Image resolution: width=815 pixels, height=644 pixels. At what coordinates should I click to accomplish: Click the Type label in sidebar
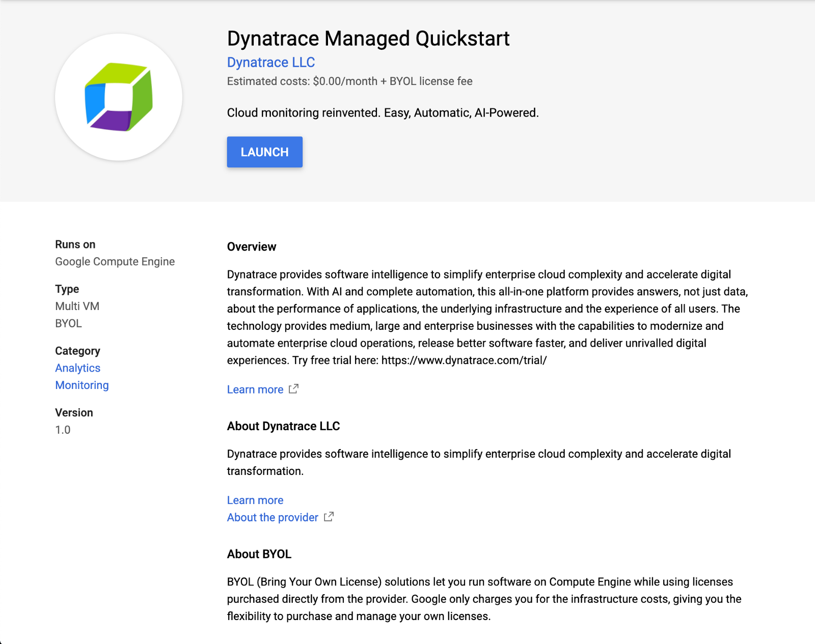67,289
